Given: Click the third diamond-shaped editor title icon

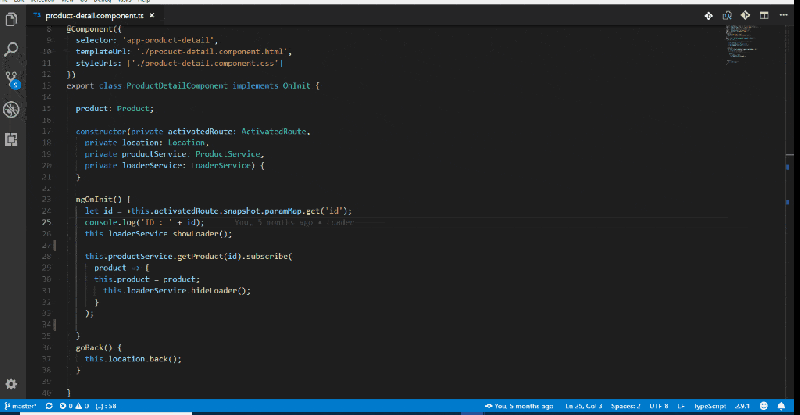Looking at the screenshot, I should [x=745, y=16].
